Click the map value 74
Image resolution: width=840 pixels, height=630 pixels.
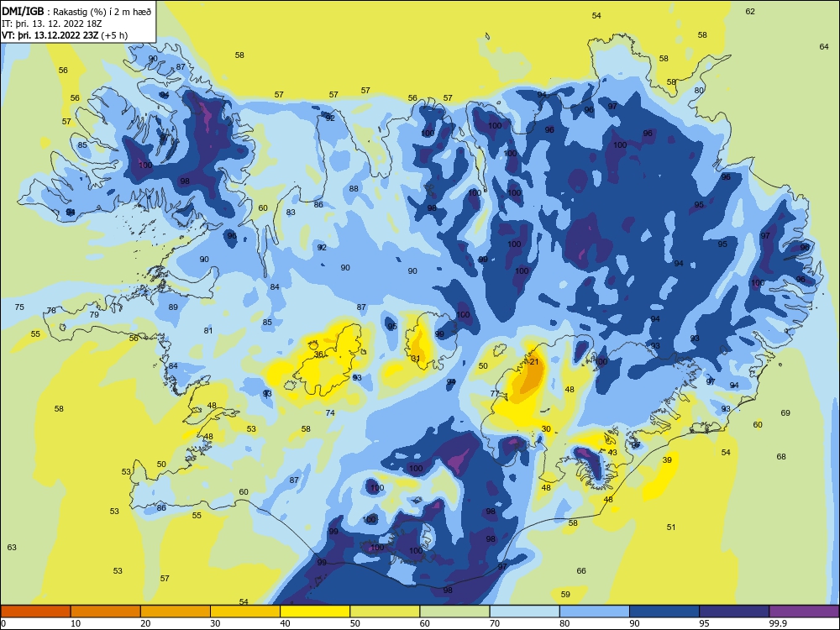coord(330,412)
